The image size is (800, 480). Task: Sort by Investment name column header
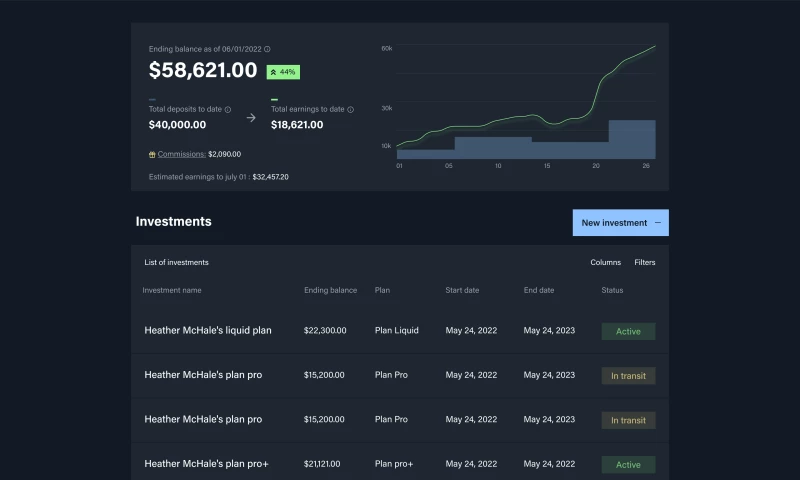point(172,290)
